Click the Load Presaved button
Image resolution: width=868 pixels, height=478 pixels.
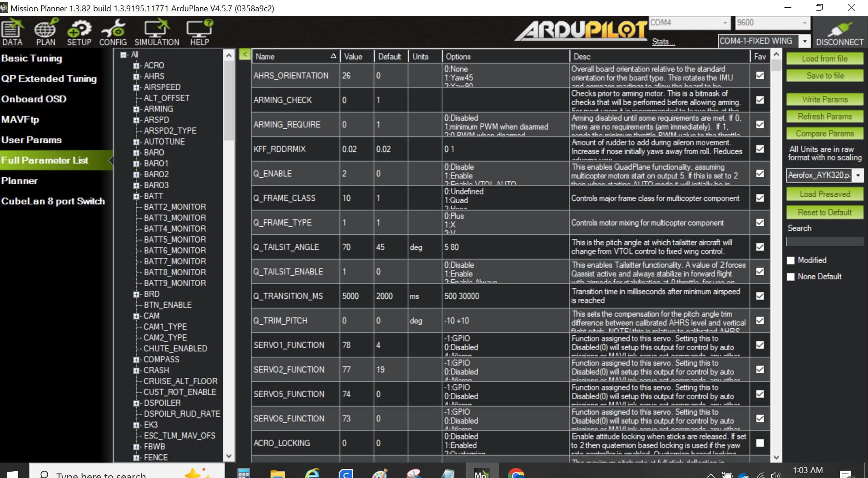pyautogui.click(x=824, y=194)
